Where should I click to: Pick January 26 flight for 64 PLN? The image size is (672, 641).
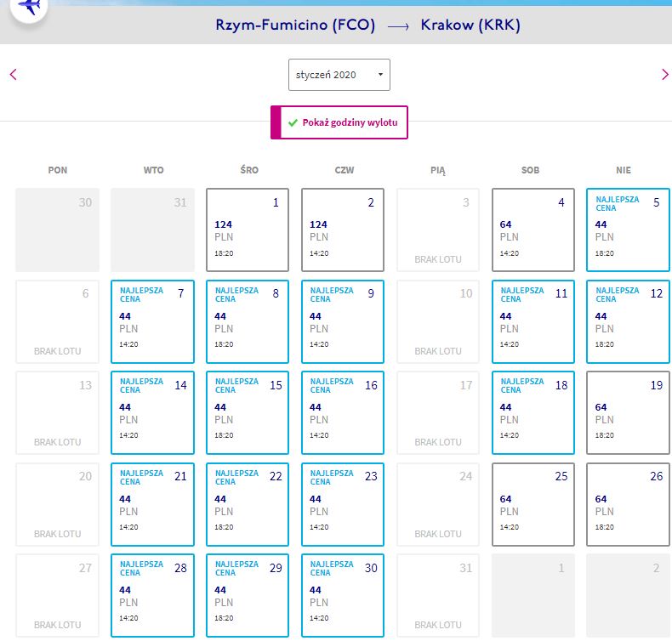(628, 504)
